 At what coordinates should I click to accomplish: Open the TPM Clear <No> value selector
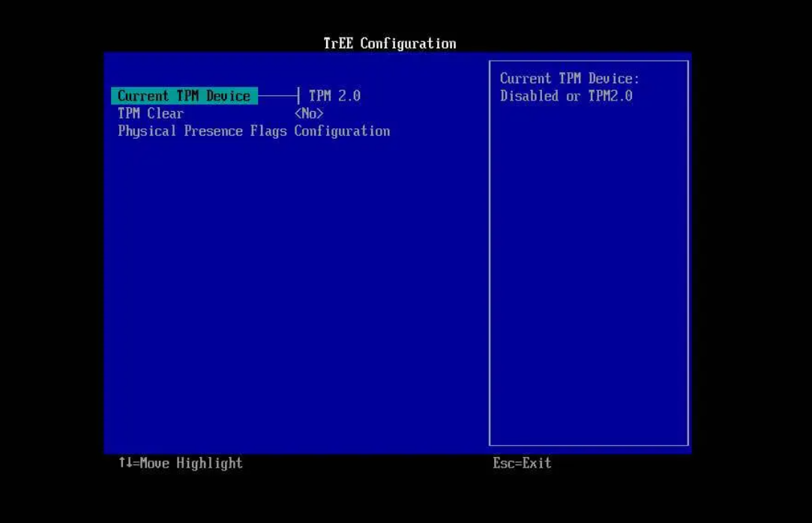tap(309, 113)
